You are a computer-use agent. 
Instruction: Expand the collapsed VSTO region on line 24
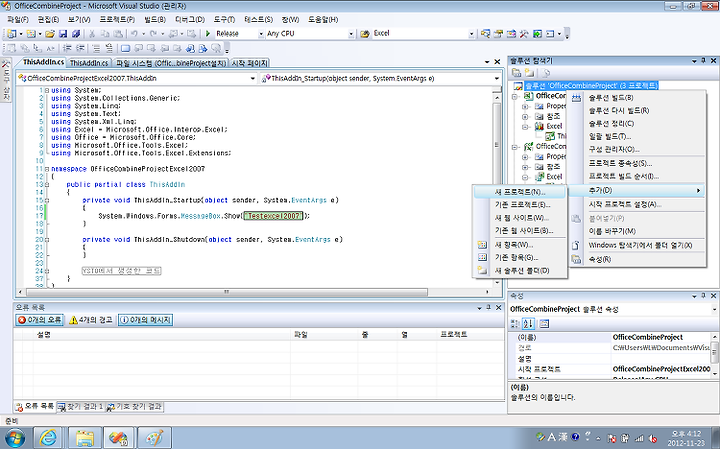point(47,271)
